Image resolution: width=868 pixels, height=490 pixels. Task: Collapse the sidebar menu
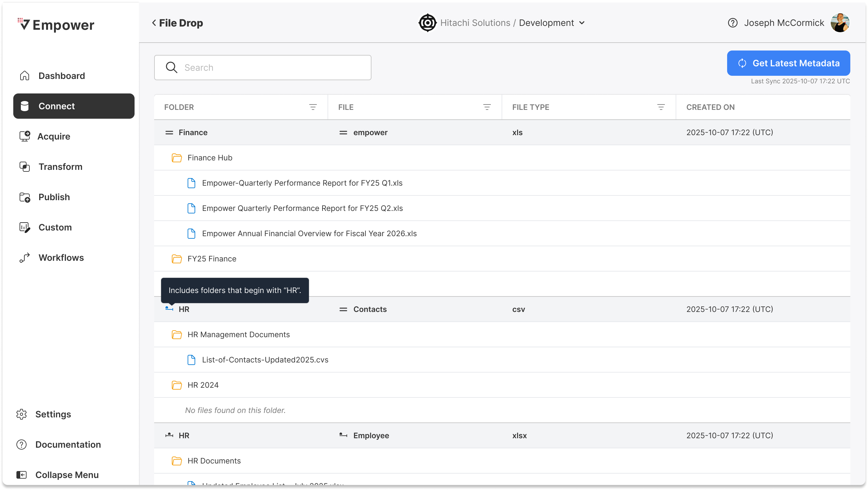point(57,475)
